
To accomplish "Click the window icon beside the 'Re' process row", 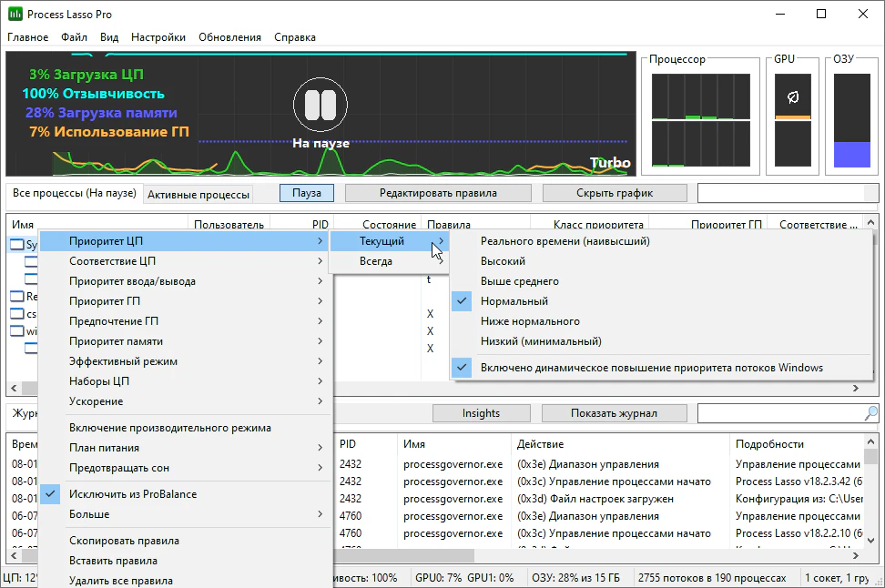I will click(17, 296).
